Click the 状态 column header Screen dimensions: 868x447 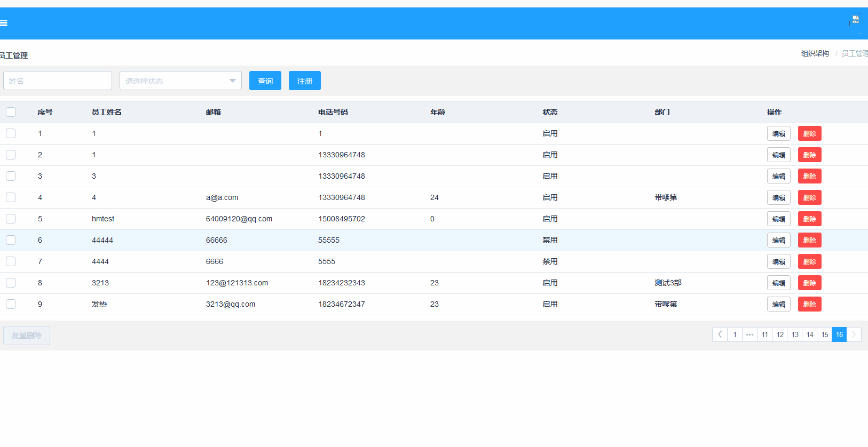pos(550,112)
